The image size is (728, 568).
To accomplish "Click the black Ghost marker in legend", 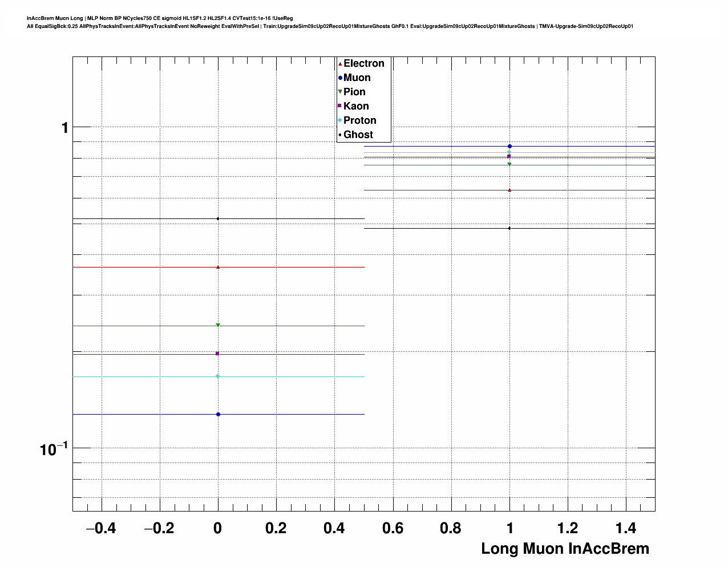I will tap(340, 135).
